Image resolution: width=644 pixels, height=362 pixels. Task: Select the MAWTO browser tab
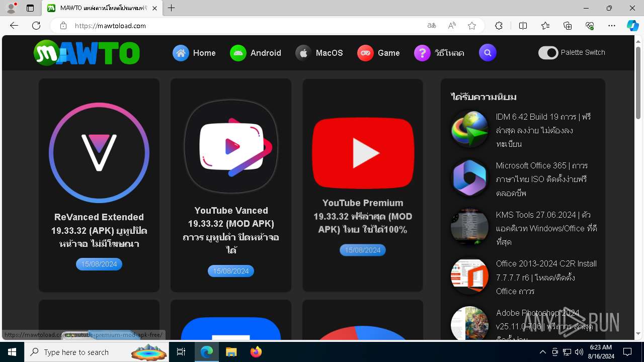(x=102, y=8)
